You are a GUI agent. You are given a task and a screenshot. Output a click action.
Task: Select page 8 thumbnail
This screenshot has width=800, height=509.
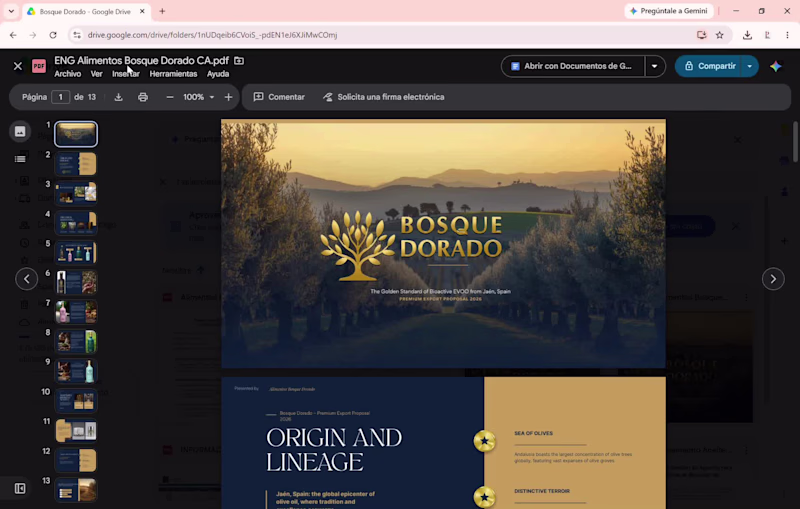click(x=76, y=341)
